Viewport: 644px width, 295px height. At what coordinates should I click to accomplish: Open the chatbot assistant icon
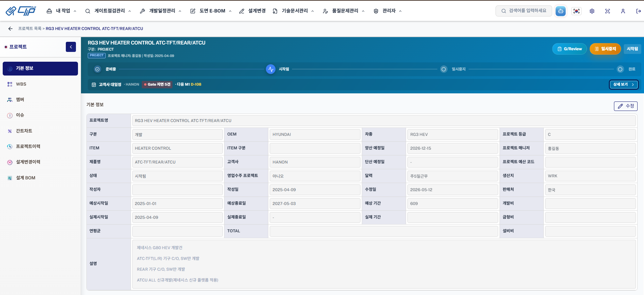[561, 11]
